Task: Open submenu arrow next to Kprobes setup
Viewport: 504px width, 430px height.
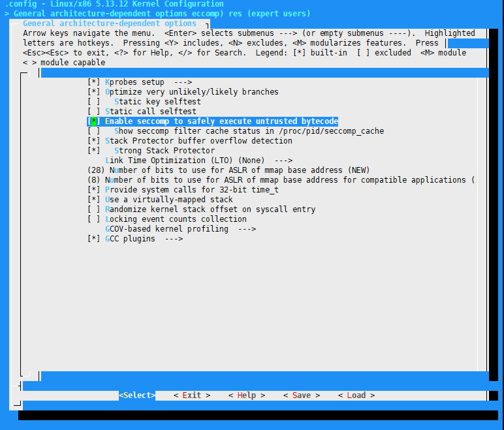Action: tap(183, 82)
